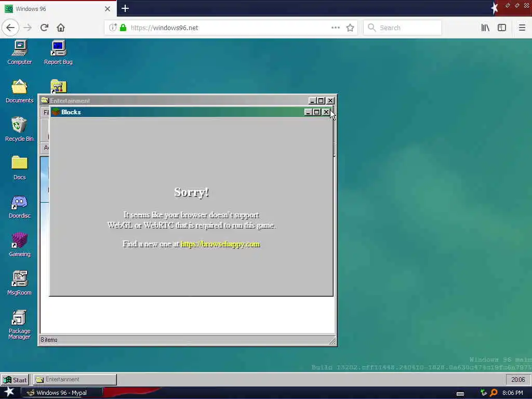Image resolution: width=532 pixels, height=399 pixels.
Task: Go forward in the browser
Action: [x=28, y=28]
